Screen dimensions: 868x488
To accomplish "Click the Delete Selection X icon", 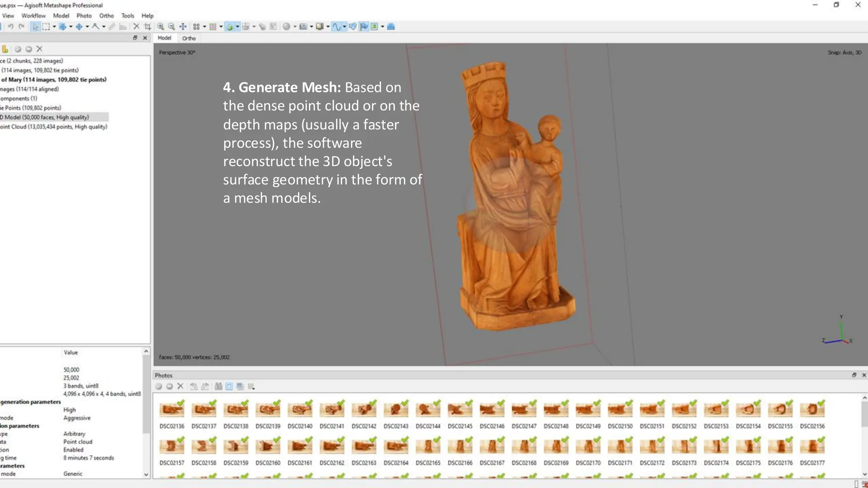I will (136, 27).
